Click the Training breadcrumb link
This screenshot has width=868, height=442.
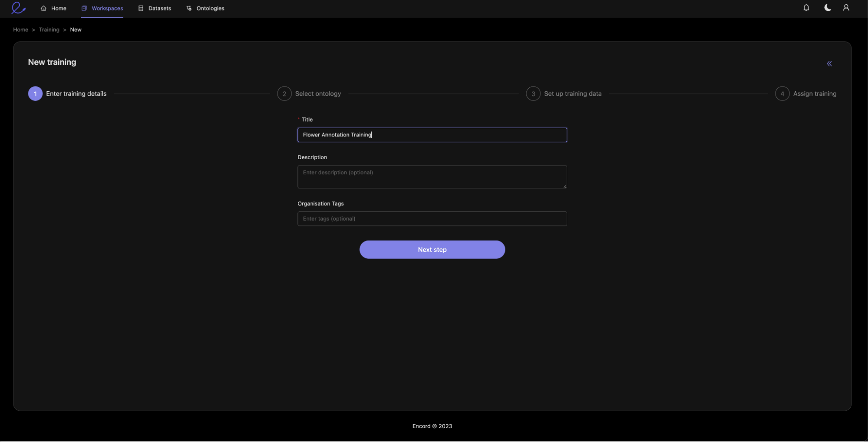(49, 30)
